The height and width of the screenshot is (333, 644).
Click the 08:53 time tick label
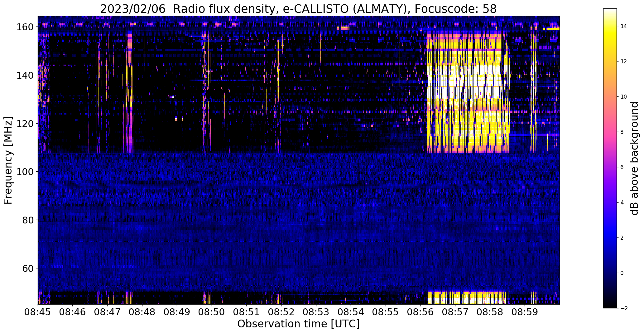click(316, 312)
